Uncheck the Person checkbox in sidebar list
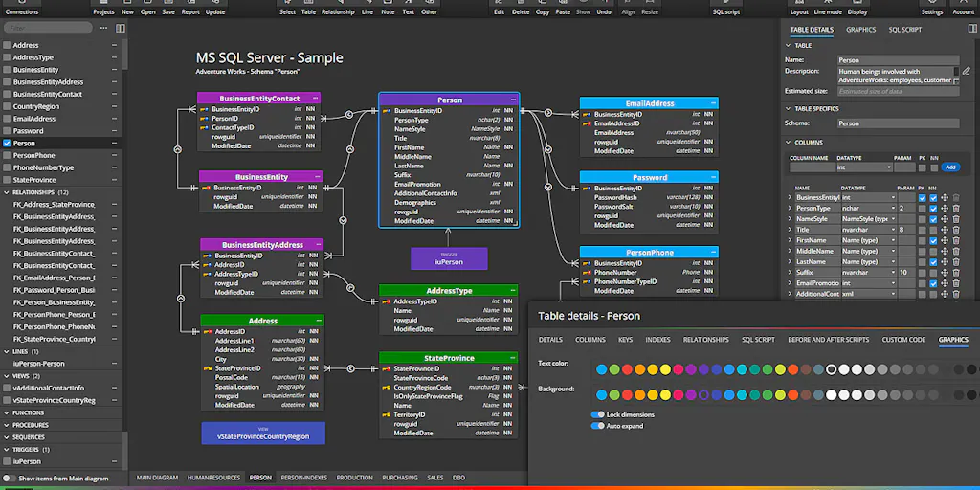Image resolution: width=980 pixels, height=490 pixels. click(7, 144)
